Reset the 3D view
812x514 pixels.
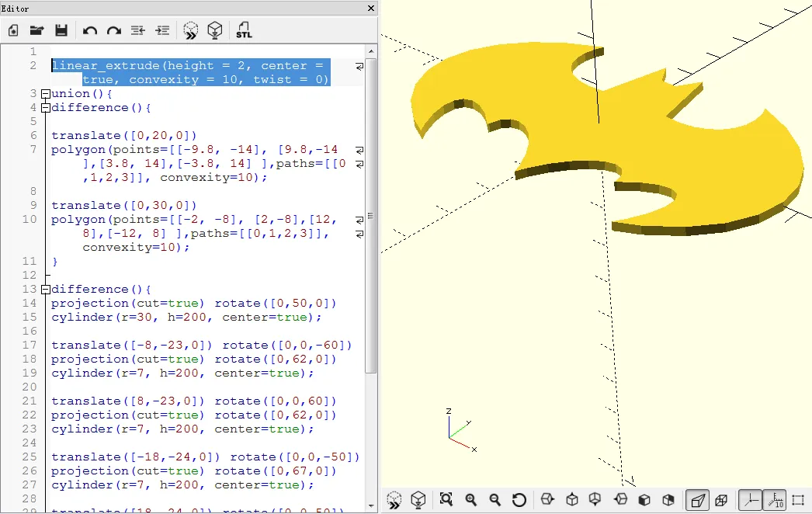[x=519, y=500]
